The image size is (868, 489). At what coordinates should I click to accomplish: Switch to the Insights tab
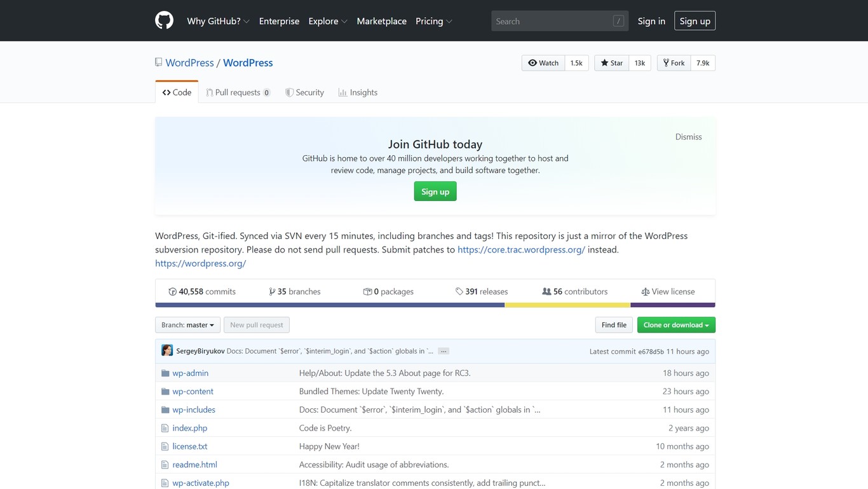(x=358, y=92)
